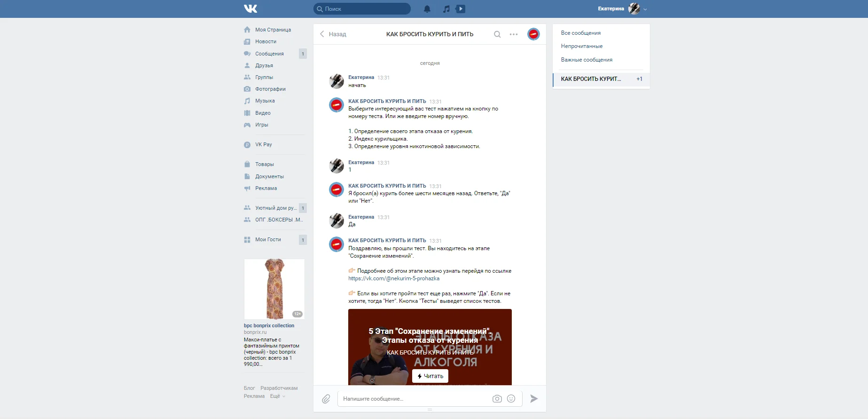Image resolution: width=868 pixels, height=419 pixels.
Task: Show Непрочитанные messages filter
Action: 581,46
